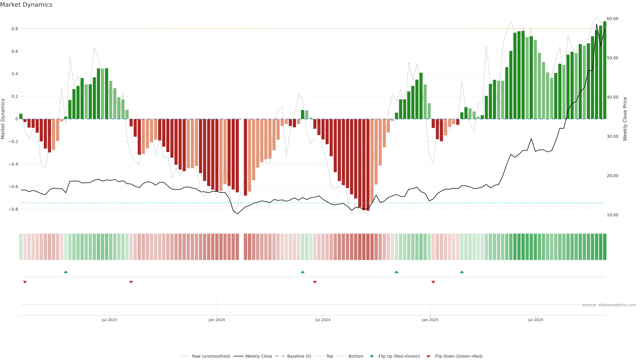Click green flip-up marker just before Jul 2024
This screenshot has height=362, width=644.
click(303, 272)
